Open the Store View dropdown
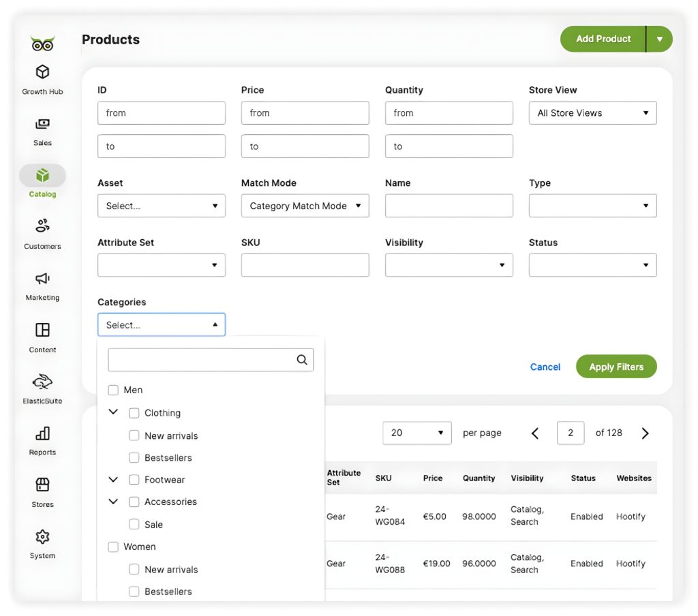698x616 pixels. click(x=592, y=113)
